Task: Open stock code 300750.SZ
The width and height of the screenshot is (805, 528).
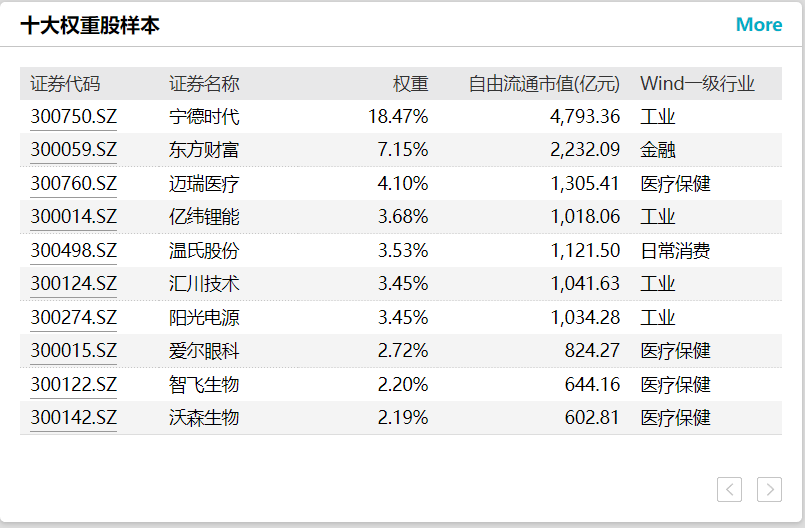Action: tap(73, 117)
